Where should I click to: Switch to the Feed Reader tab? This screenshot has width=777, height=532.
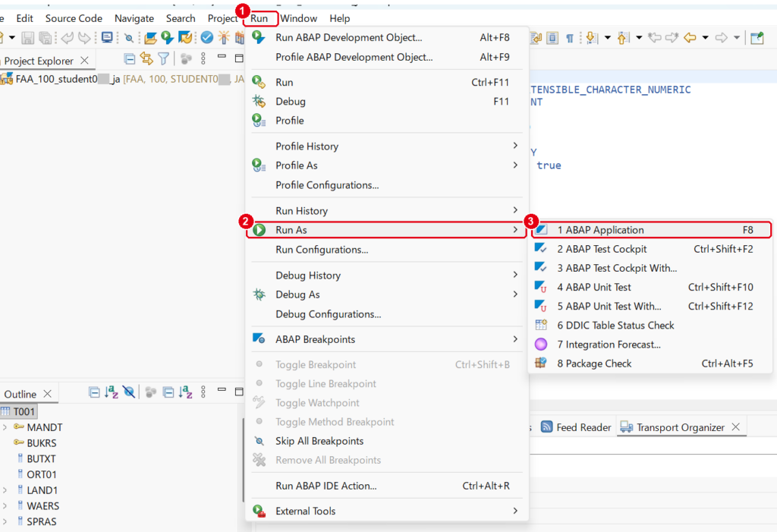click(x=577, y=427)
